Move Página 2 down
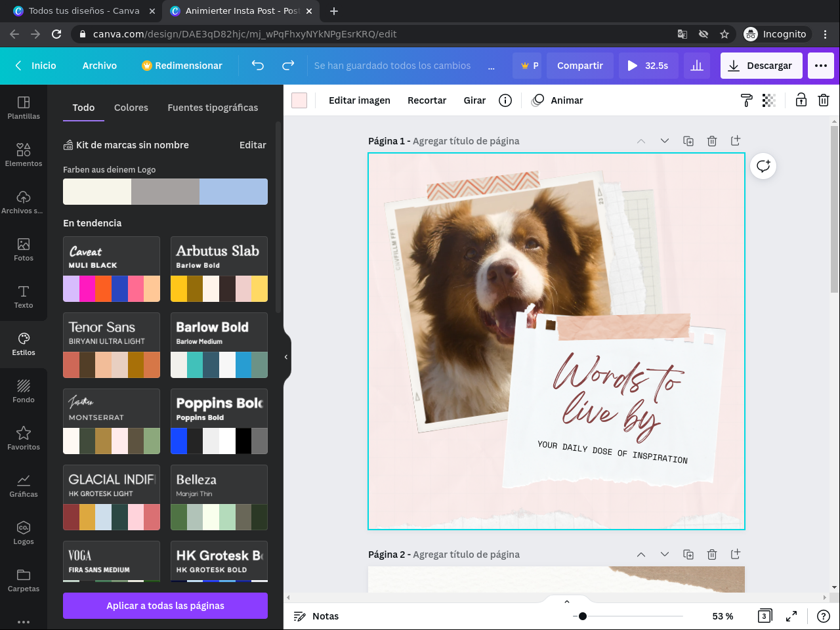This screenshot has width=840, height=630. coord(665,555)
